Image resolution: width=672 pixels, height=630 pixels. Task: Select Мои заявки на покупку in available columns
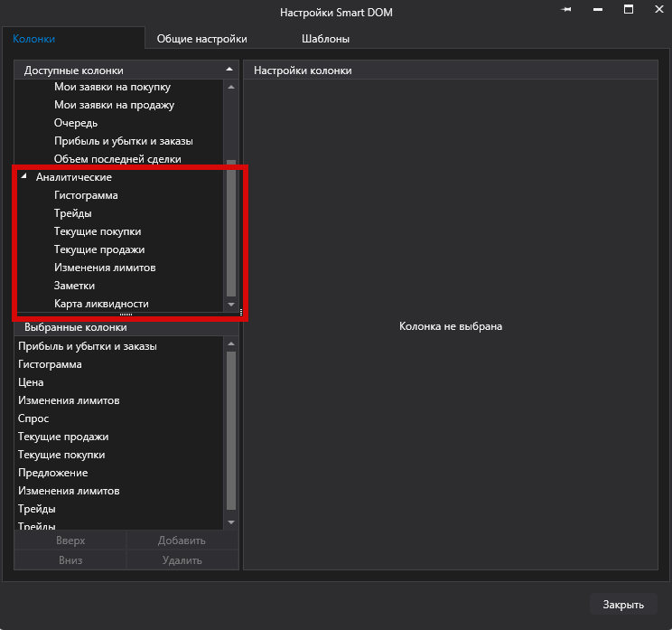(x=112, y=87)
